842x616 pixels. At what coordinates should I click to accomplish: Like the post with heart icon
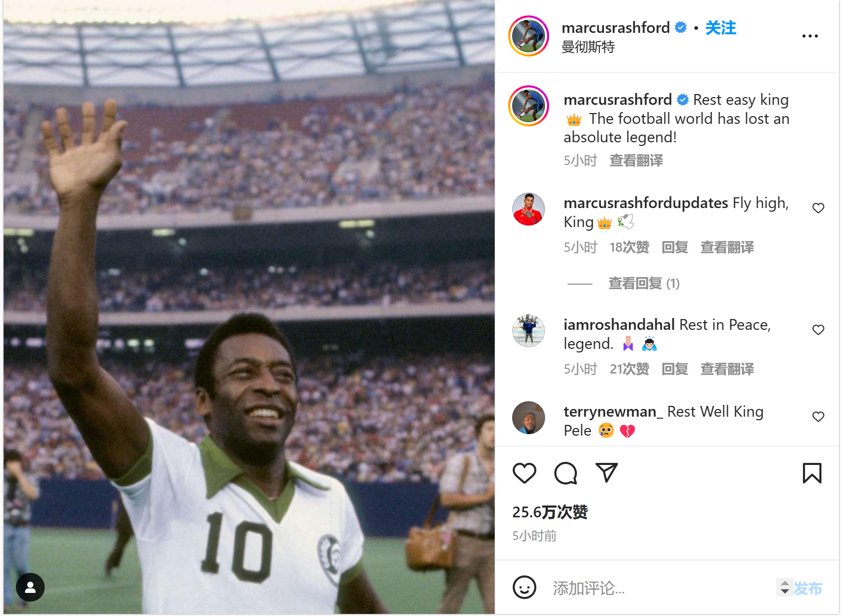524,473
